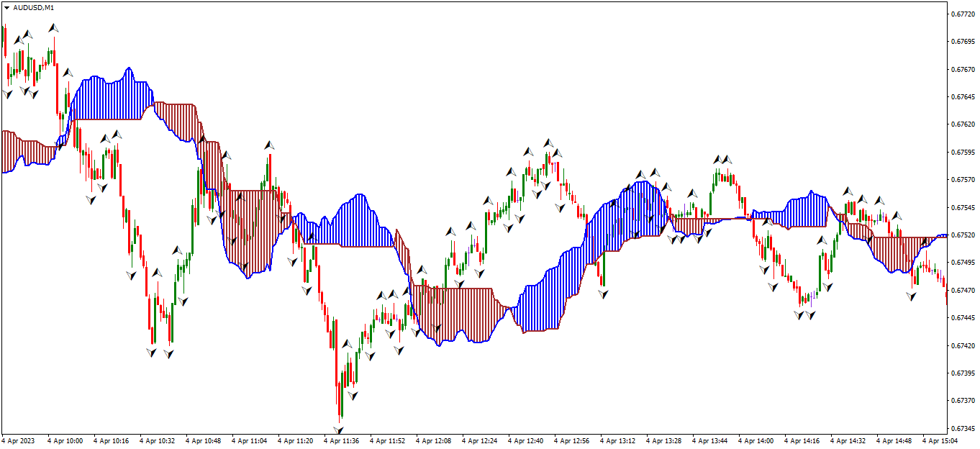Screen dimensions: 980x449
Task: Click the 4 Apr 14:48 time label
Action: click(x=894, y=440)
